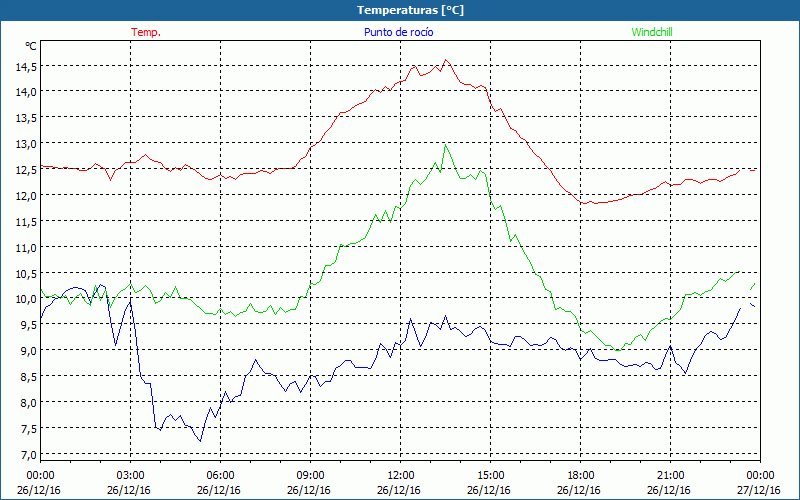Click the 11,0 y-axis value
The image size is (800, 500).
click(26, 247)
